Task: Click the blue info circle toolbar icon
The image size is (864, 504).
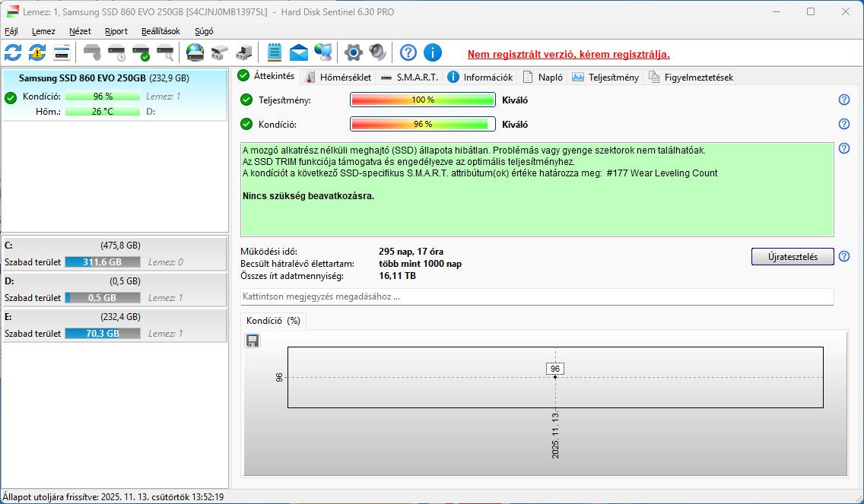Action: [x=433, y=53]
